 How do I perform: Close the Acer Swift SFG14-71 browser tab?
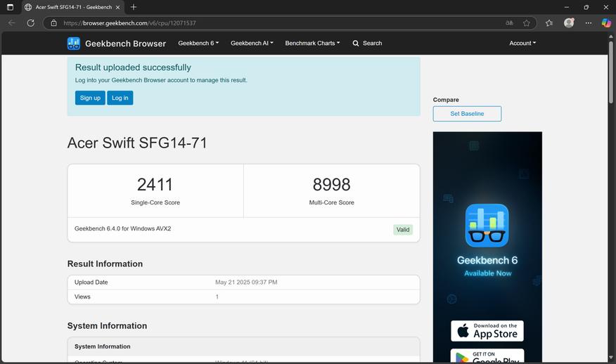tap(118, 7)
